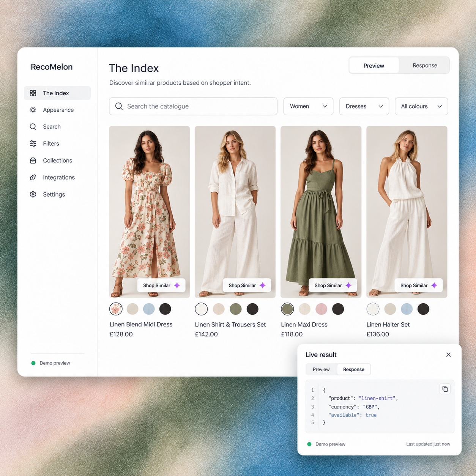
Task: Shop Similar for Linen Shirt & Trousers Set
Action: pos(247,285)
